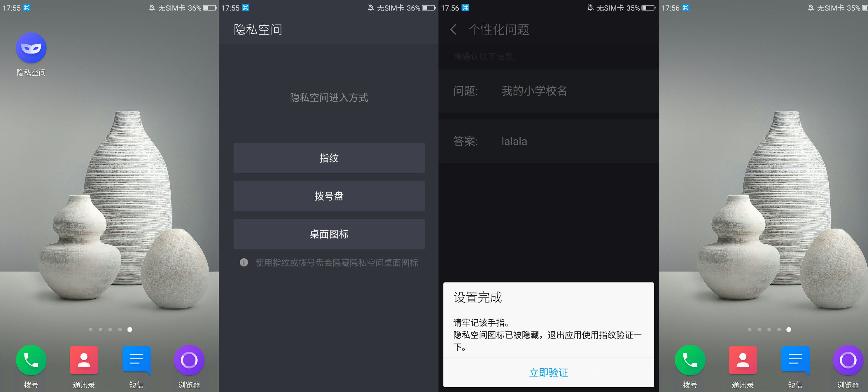This screenshot has height=392, width=868.
Task: Choose 桌面图标 entry method
Action: pyautogui.click(x=329, y=234)
